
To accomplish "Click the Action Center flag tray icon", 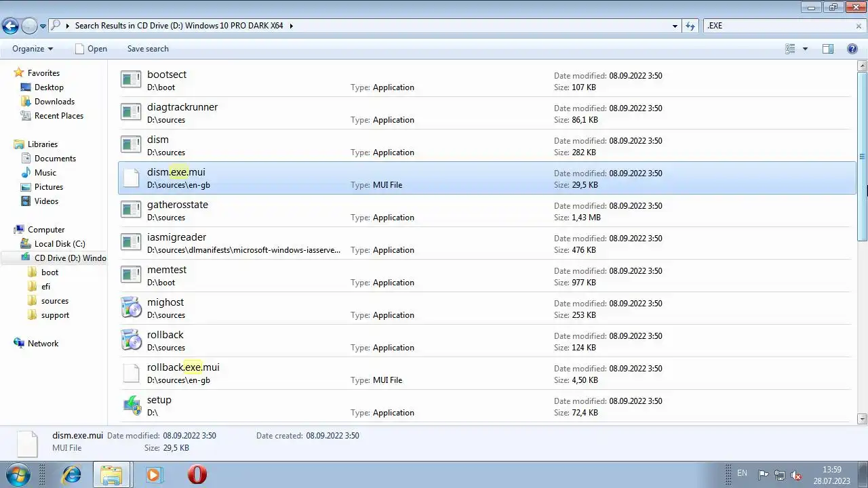I will click(x=763, y=474).
